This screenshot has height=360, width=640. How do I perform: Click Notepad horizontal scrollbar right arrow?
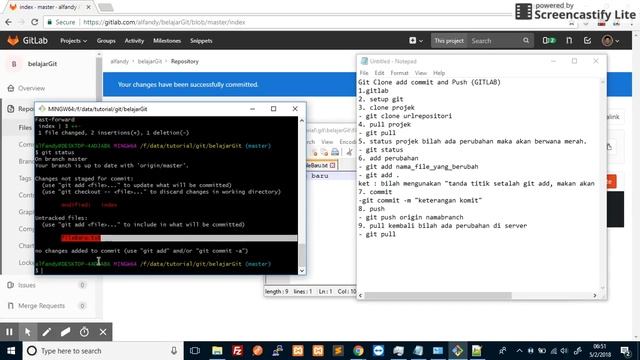[x=595, y=295]
